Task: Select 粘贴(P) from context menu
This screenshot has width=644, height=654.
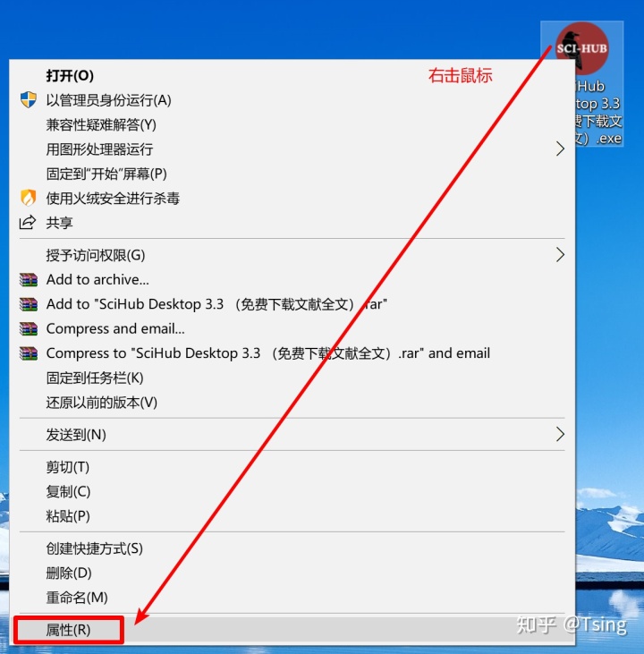Action: (x=292, y=516)
